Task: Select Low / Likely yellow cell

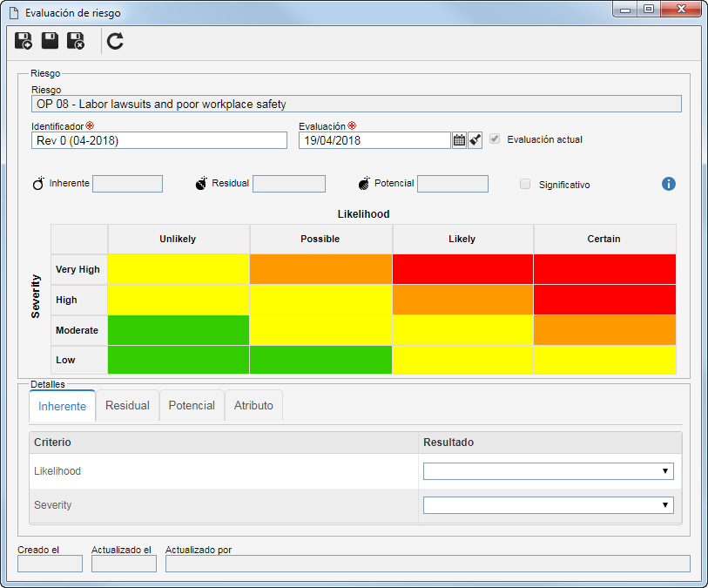Action: click(462, 360)
